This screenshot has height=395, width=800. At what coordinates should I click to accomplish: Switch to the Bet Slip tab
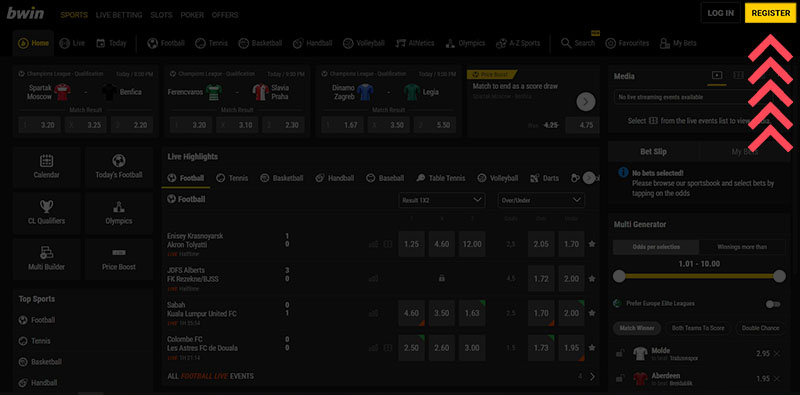click(x=654, y=152)
